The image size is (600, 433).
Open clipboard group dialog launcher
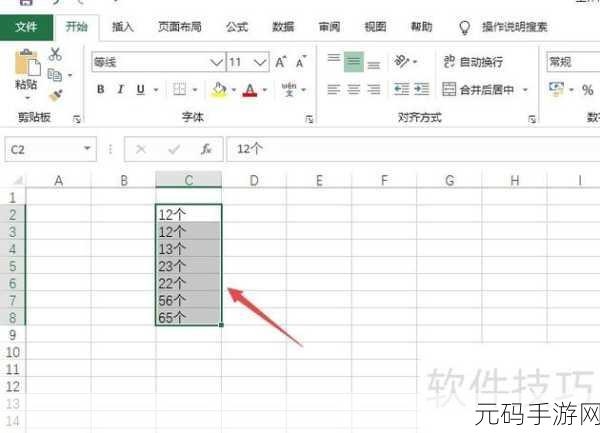pyautogui.click(x=77, y=119)
